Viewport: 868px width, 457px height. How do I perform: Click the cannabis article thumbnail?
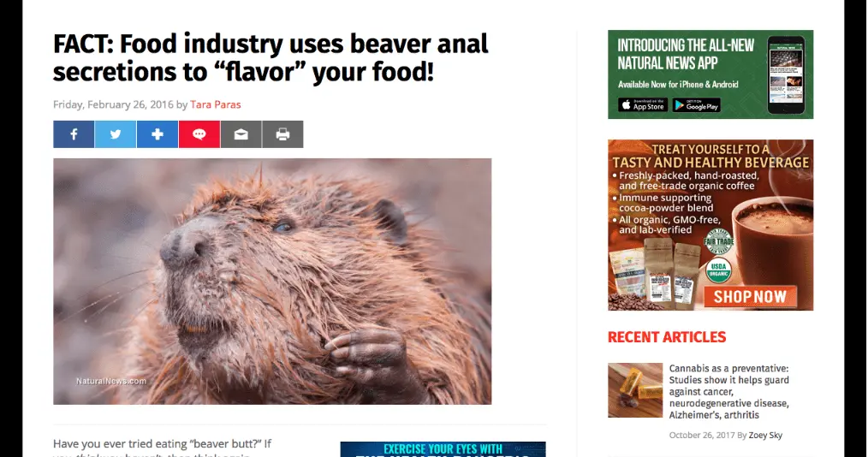(x=635, y=390)
